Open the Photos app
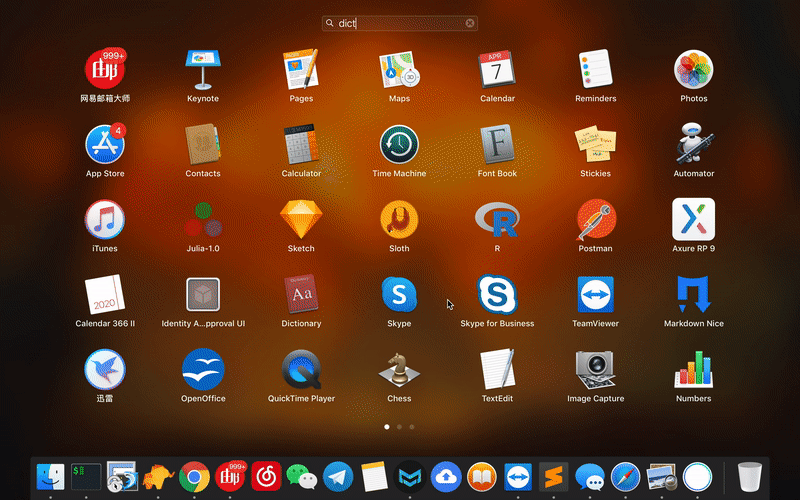 [x=693, y=70]
